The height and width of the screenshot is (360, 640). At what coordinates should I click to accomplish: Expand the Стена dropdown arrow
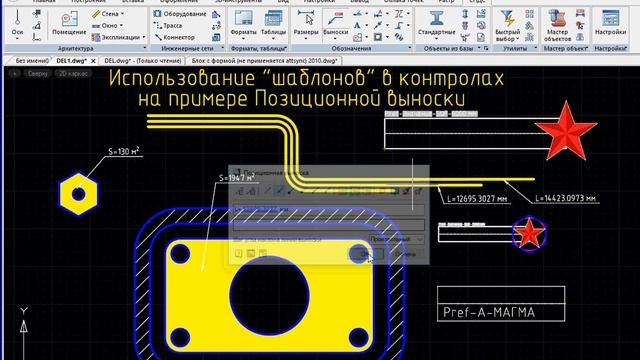click(122, 14)
